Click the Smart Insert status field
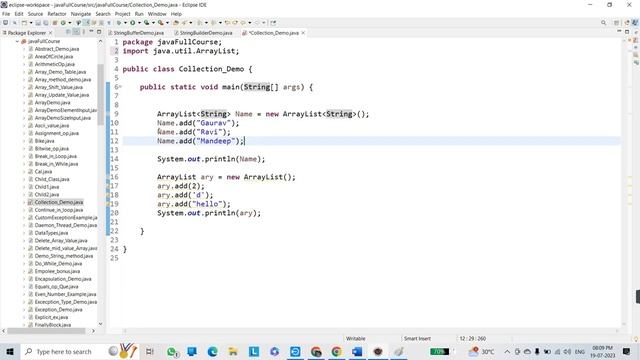Image resolution: width=640 pixels, height=360 pixels. coord(417,338)
